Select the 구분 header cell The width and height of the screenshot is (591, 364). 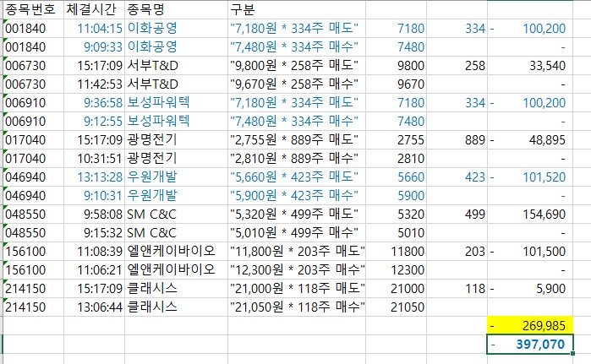(297, 9)
